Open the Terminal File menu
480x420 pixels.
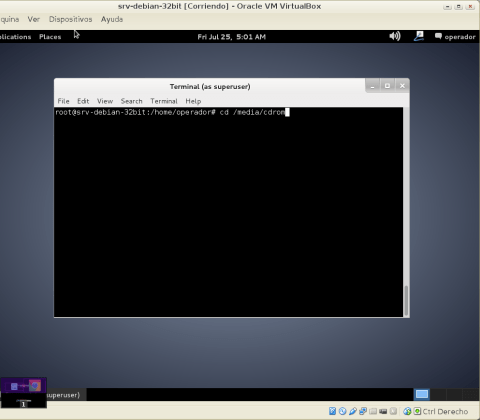coord(63,101)
